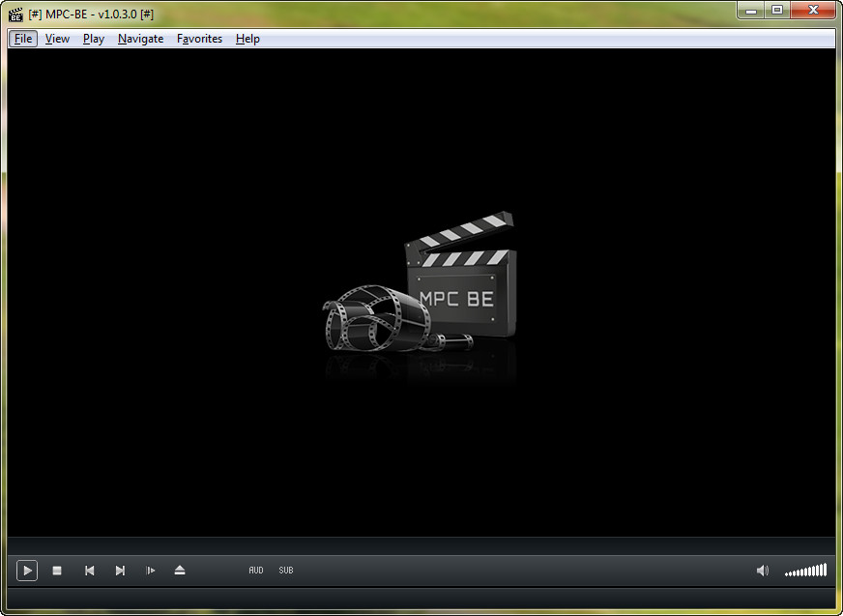Open the View menu

[x=57, y=39]
